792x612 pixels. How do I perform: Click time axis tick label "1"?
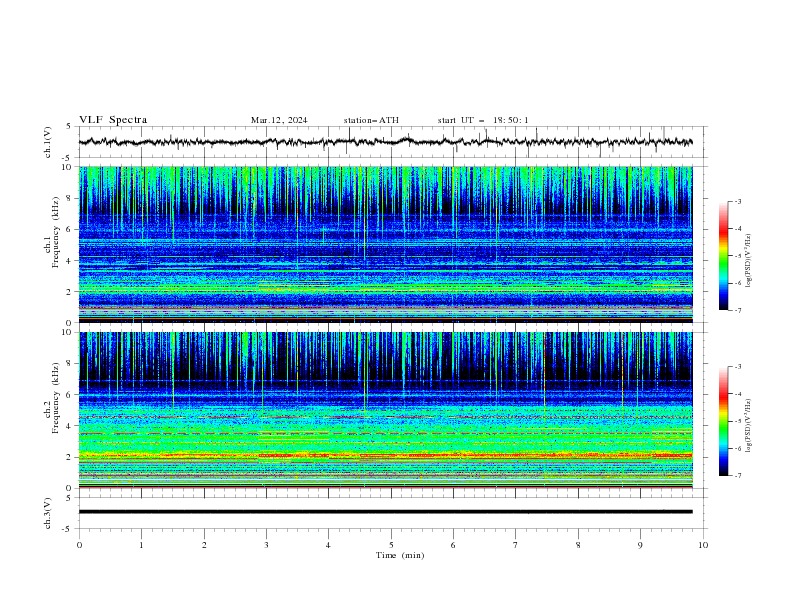pyautogui.click(x=141, y=545)
